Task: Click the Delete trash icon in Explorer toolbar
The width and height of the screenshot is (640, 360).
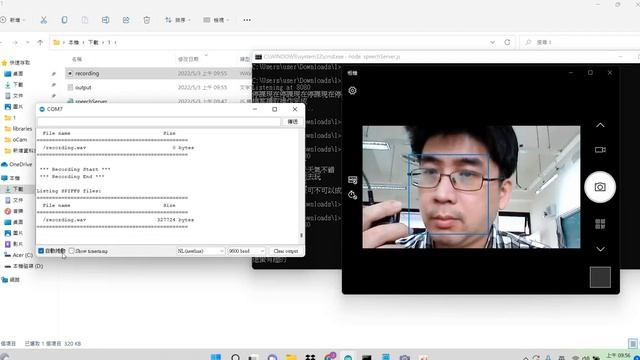Action: 147,20
